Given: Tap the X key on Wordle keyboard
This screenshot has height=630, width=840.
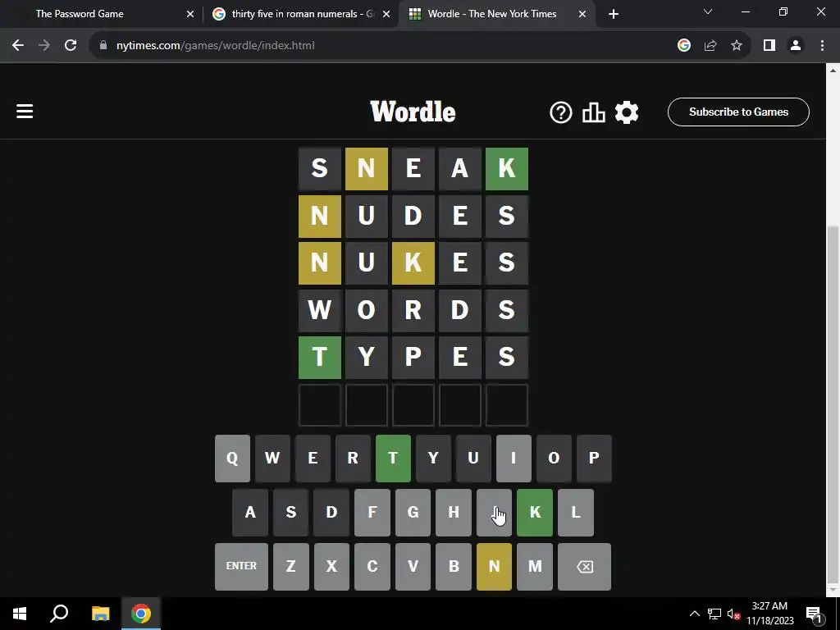Looking at the screenshot, I should (331, 566).
